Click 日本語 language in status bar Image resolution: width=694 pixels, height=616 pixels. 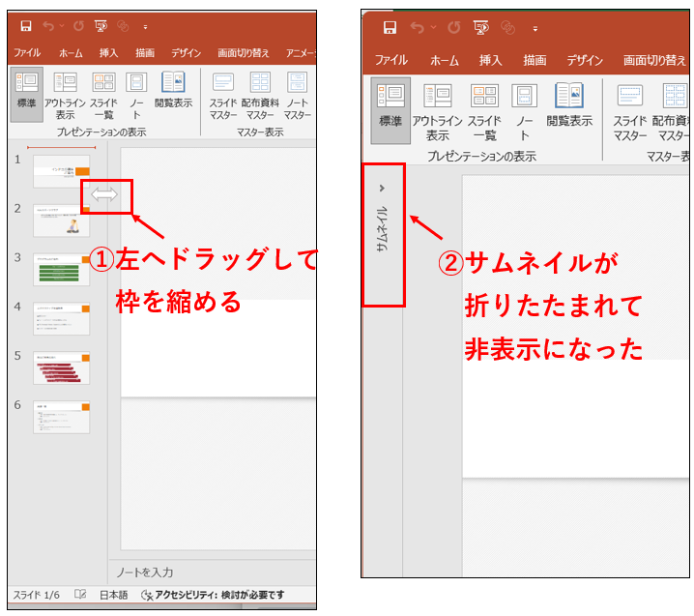[113, 595]
